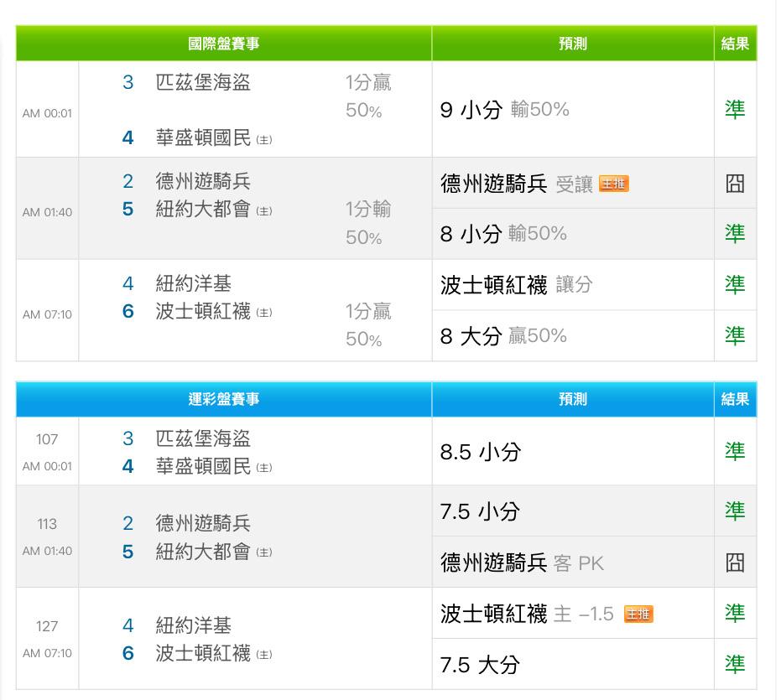
Task: Click the 結果 header in the 運彩盤 table
Action: coord(735,399)
